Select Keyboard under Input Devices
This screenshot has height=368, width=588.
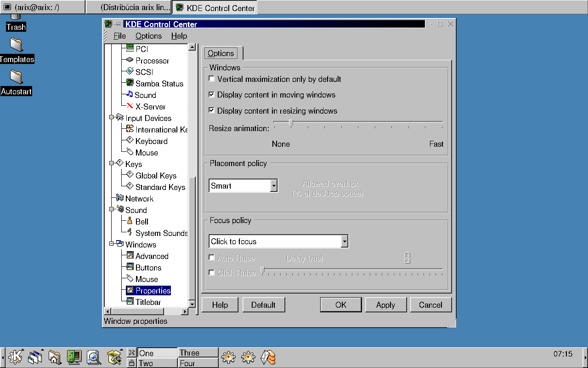pos(151,141)
